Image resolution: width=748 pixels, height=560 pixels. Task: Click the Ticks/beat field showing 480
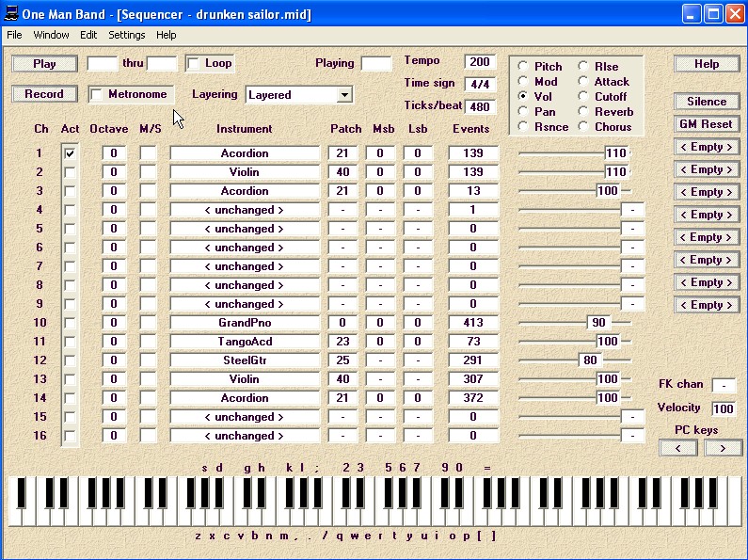480,107
